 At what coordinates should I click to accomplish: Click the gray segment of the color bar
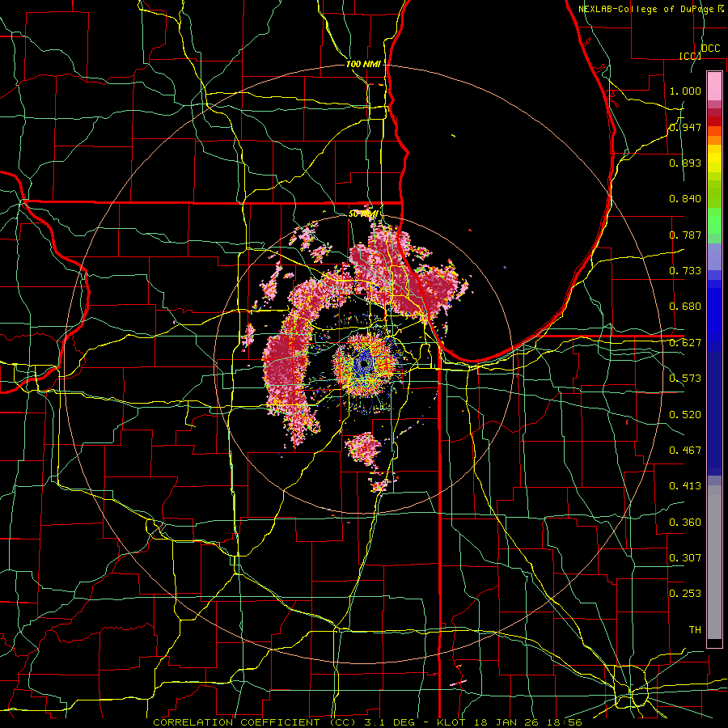tap(714, 562)
